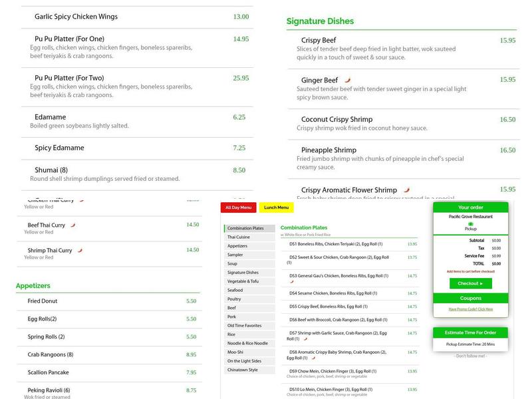532x399 pixels.
Task: Click the chili icon on DS7 Shrimp with Garlic Sauce
Action: (x=305, y=338)
